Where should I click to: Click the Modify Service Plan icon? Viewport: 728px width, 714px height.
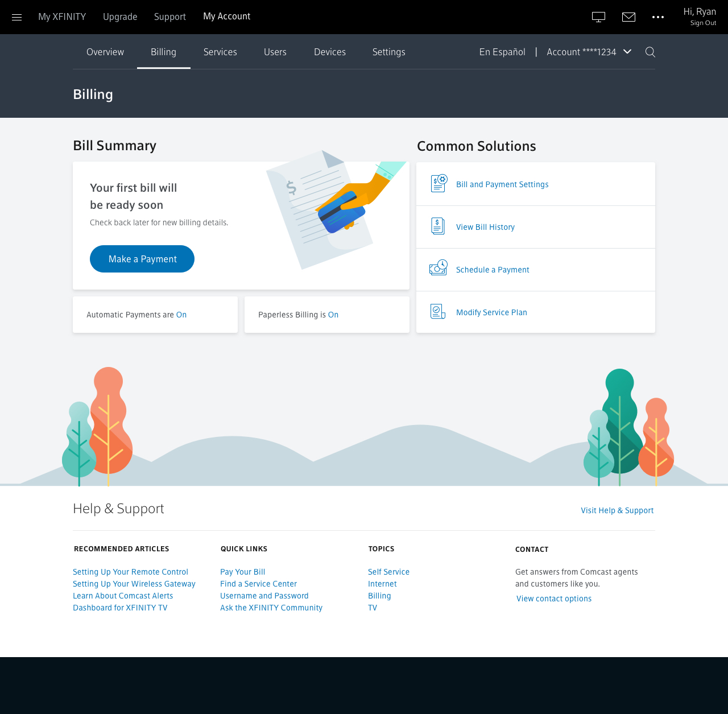click(438, 312)
